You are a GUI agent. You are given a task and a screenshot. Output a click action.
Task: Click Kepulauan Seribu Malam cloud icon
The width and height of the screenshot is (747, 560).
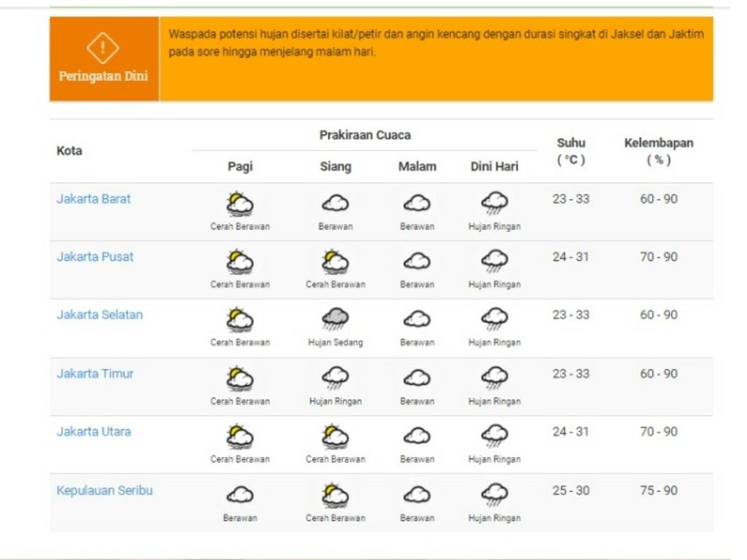417,495
